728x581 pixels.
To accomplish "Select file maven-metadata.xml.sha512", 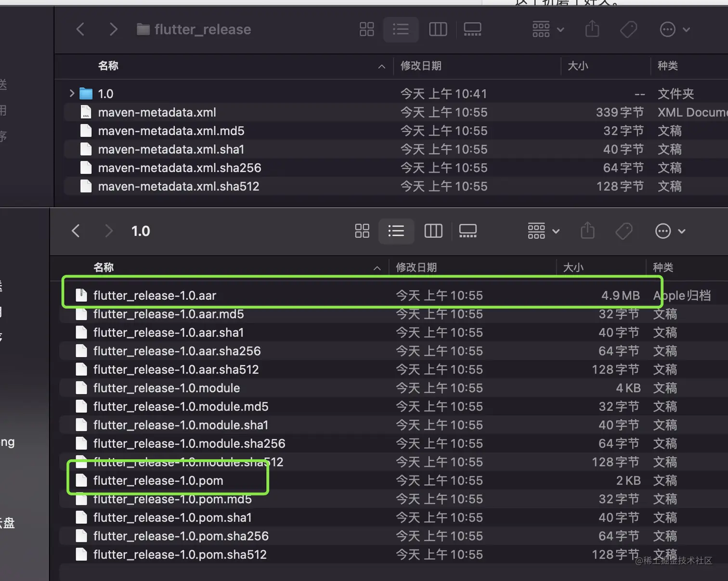I will (179, 186).
